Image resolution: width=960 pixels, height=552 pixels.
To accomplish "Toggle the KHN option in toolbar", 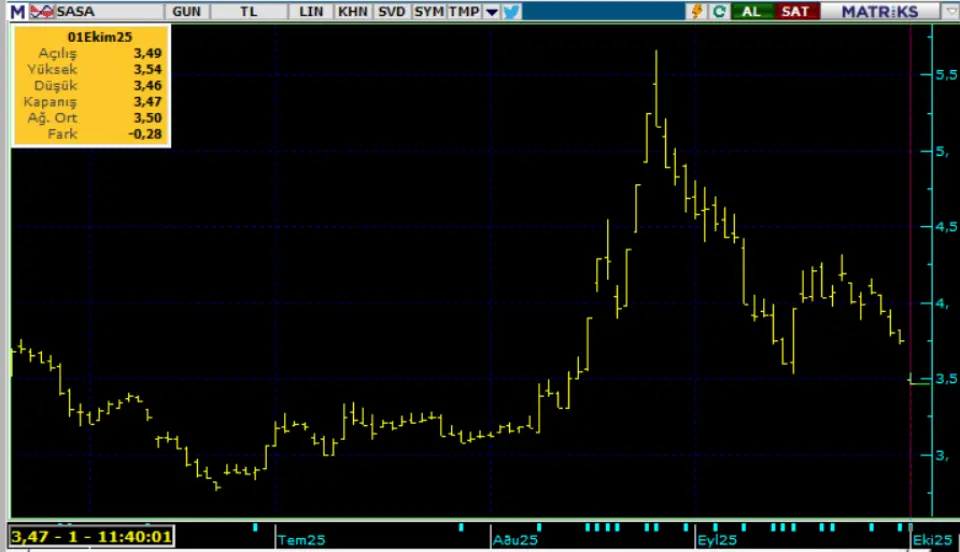I will tap(352, 12).
